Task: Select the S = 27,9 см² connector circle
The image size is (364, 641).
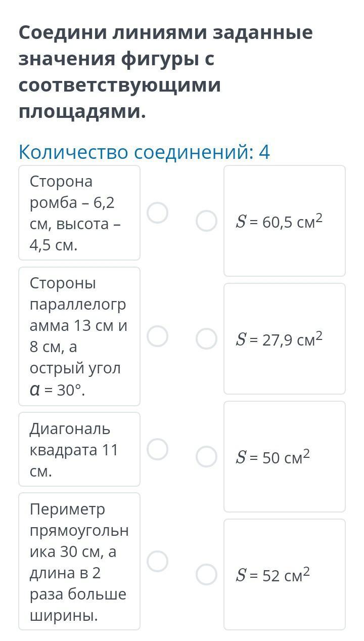Action: [x=206, y=339]
